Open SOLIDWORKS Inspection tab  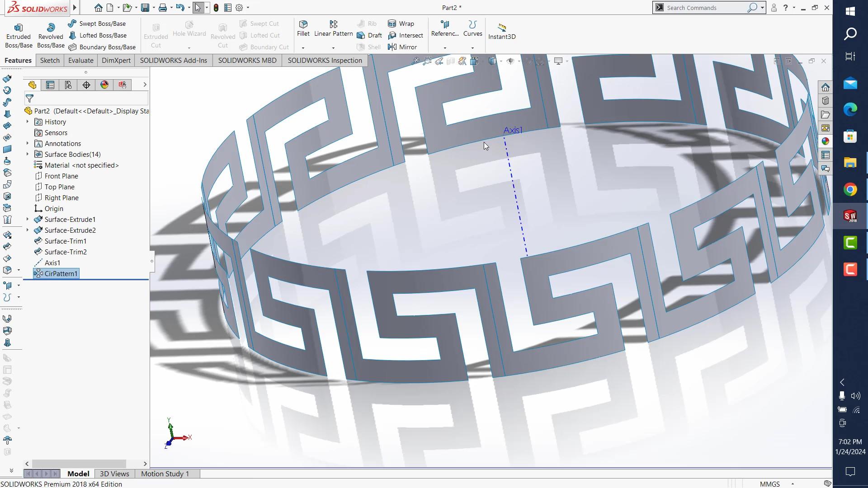pyautogui.click(x=325, y=61)
